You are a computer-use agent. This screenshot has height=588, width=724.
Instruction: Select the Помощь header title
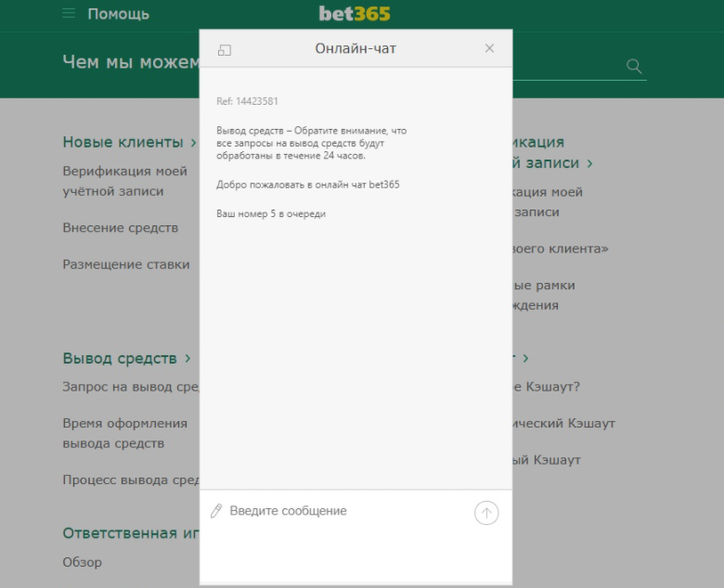point(118,14)
